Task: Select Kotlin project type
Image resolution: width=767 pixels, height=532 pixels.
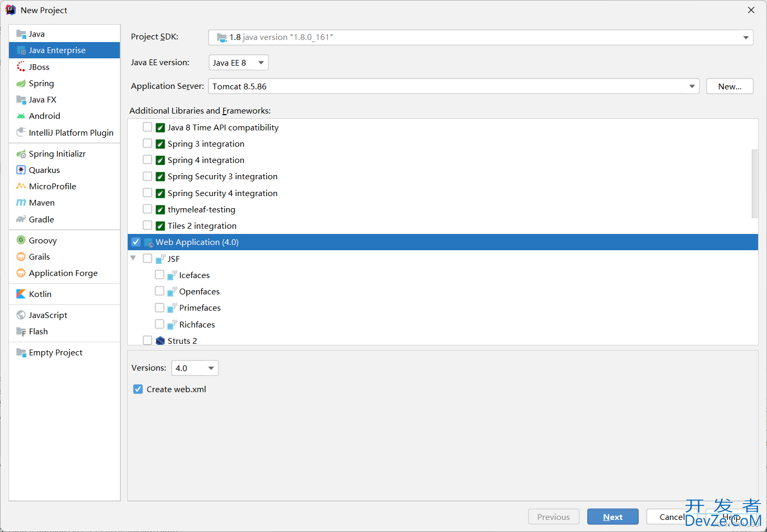Action: click(x=65, y=294)
